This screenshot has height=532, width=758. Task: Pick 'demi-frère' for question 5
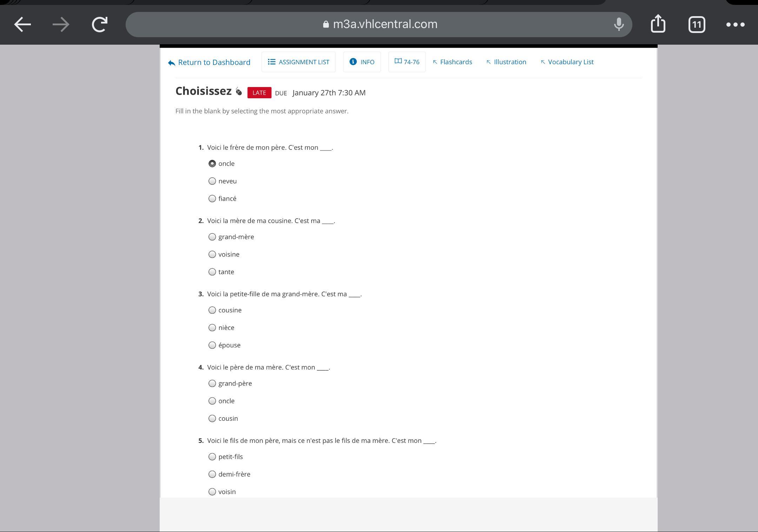point(212,474)
